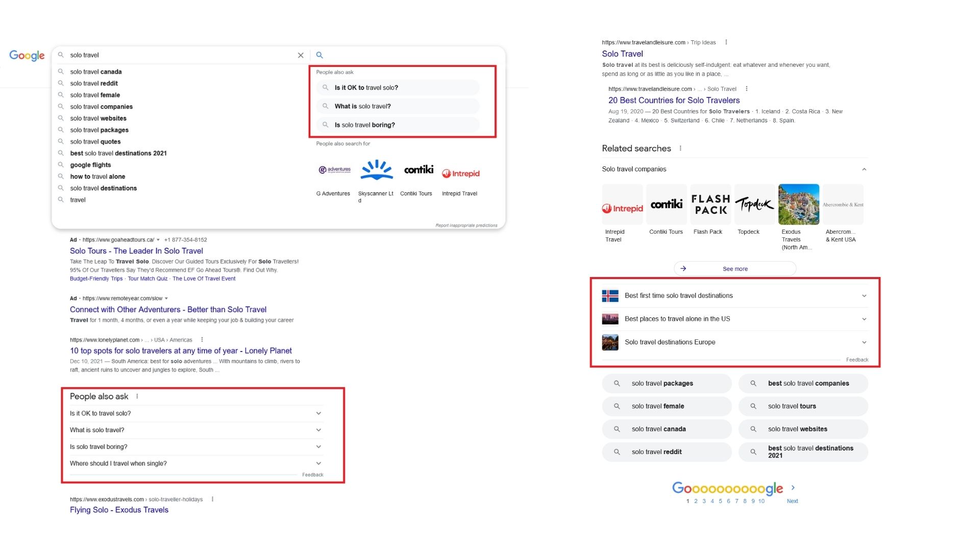Expand 'Is it OK to travel solo?' question
Image resolution: width=980 pixels, height=551 pixels.
click(x=196, y=414)
